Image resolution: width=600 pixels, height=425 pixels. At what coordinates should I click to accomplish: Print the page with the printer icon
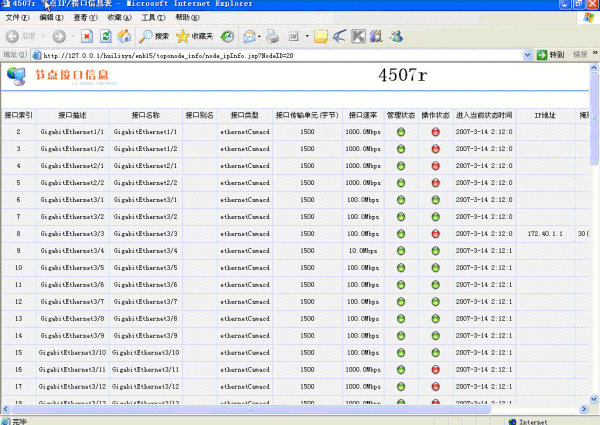pyautogui.click(x=272, y=36)
